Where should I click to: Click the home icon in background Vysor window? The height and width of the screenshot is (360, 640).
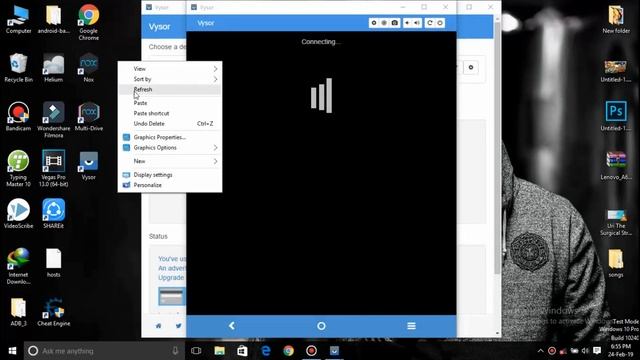pyautogui.click(x=158, y=326)
